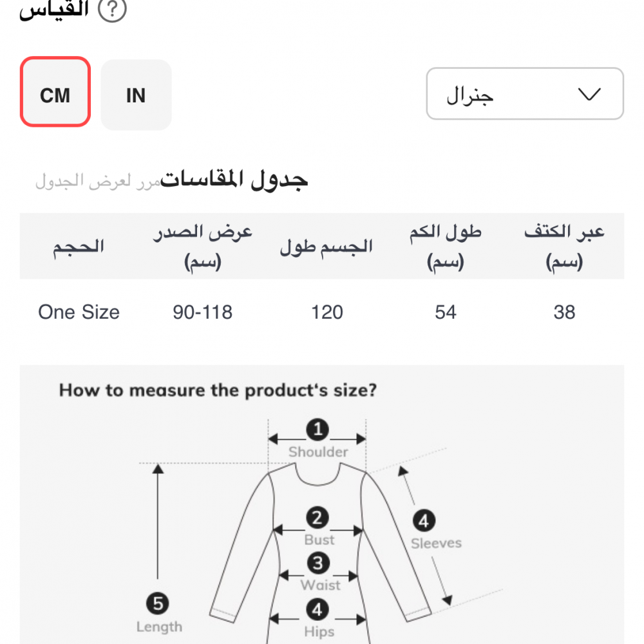Screen dimensions: 644x644
Task: Click the Hips number 4 marker
Action: coord(317,609)
